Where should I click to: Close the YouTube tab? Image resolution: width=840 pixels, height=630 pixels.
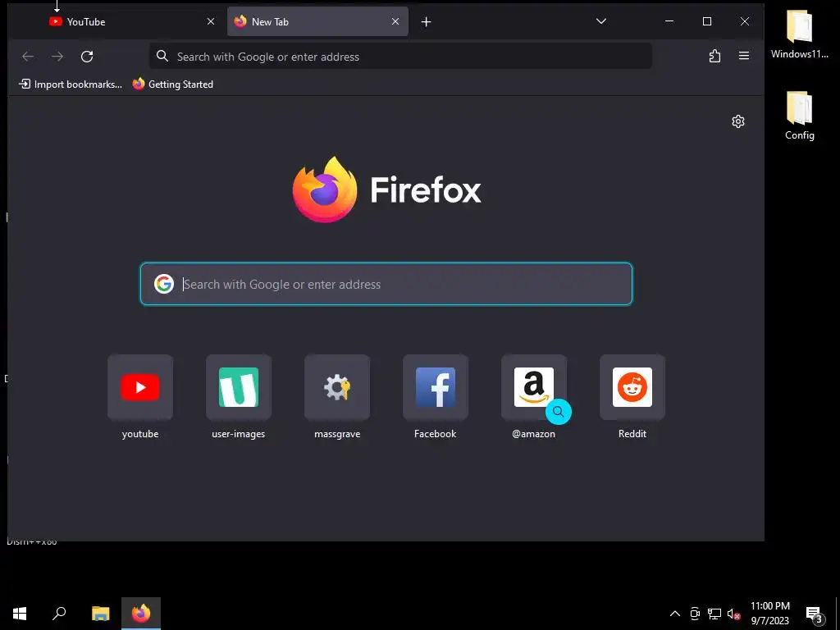click(211, 21)
